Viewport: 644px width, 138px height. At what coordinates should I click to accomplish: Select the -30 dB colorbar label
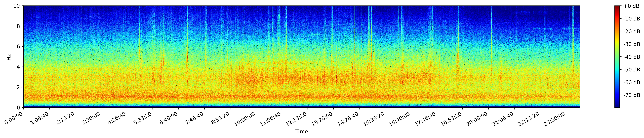pyautogui.click(x=632, y=44)
